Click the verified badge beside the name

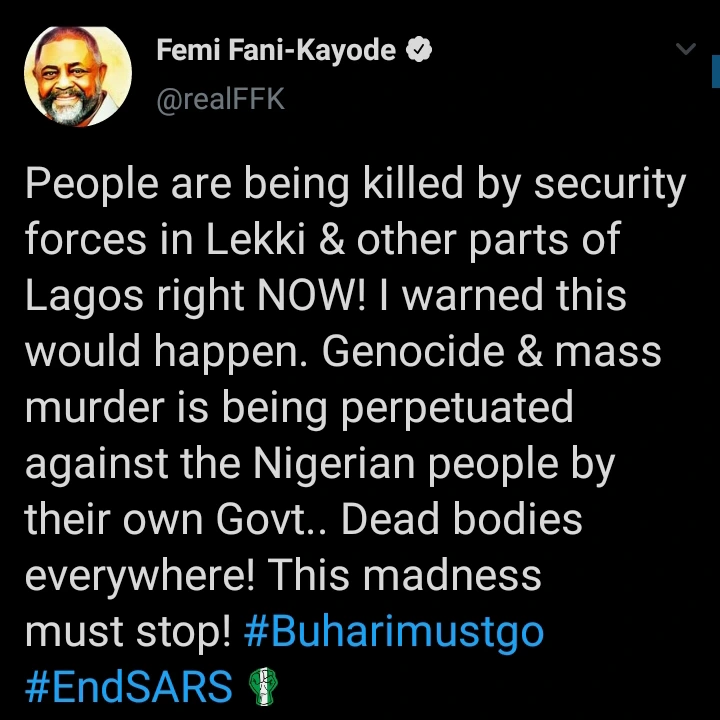coord(419,51)
